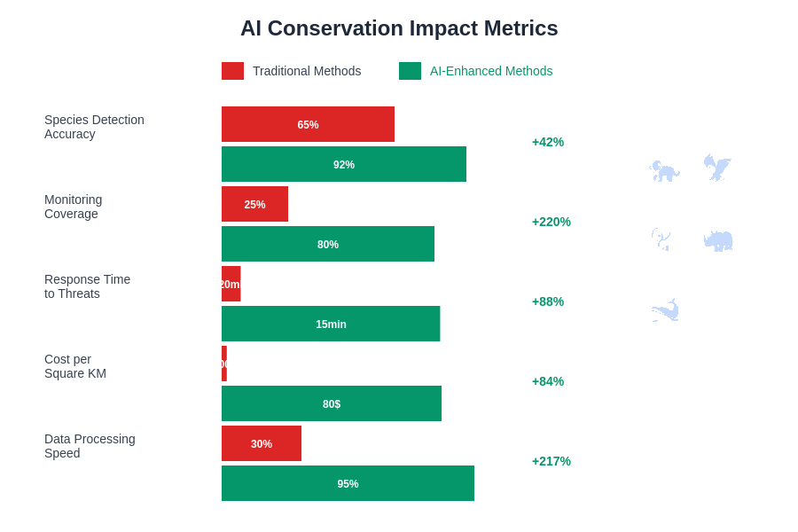Click the 15min Response Time green bar
This screenshot has width=798, height=532.
coord(331,324)
